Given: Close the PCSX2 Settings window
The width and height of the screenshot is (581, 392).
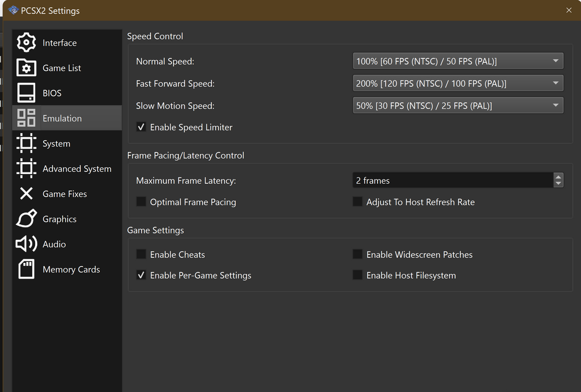Looking at the screenshot, I should click(x=569, y=10).
